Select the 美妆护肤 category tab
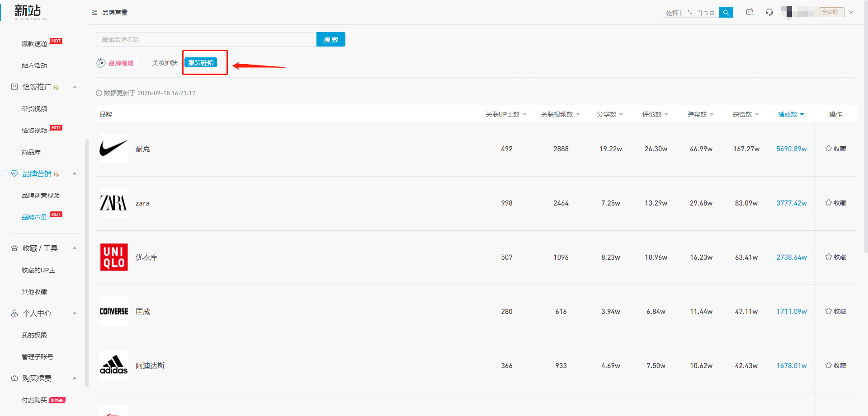 click(165, 63)
